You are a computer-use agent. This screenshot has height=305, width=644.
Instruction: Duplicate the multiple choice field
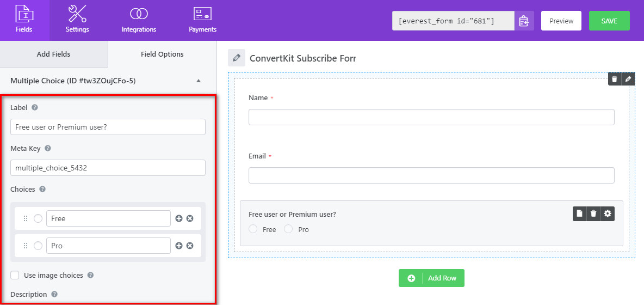(x=579, y=213)
